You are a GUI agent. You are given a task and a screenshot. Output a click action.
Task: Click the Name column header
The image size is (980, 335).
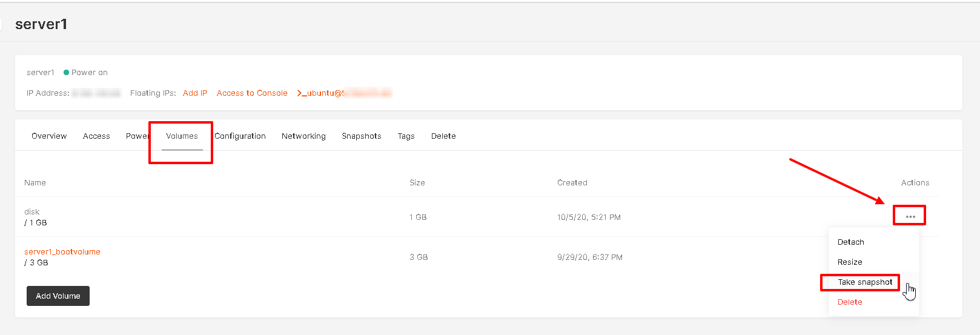pyautogui.click(x=35, y=182)
